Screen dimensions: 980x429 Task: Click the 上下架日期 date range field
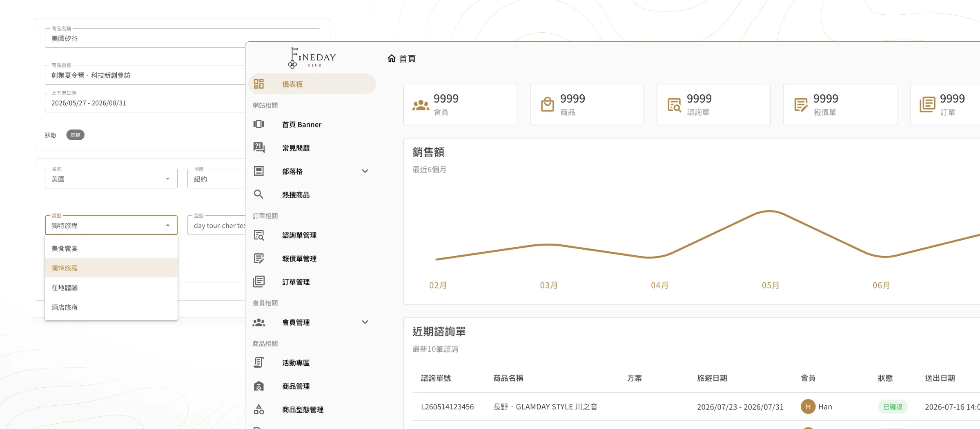click(145, 103)
